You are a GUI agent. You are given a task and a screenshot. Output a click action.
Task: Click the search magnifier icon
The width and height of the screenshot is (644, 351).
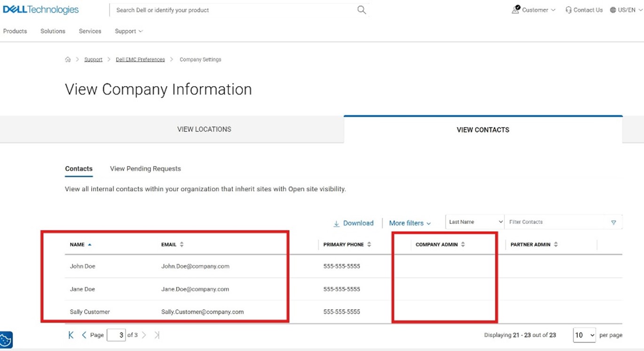click(361, 10)
